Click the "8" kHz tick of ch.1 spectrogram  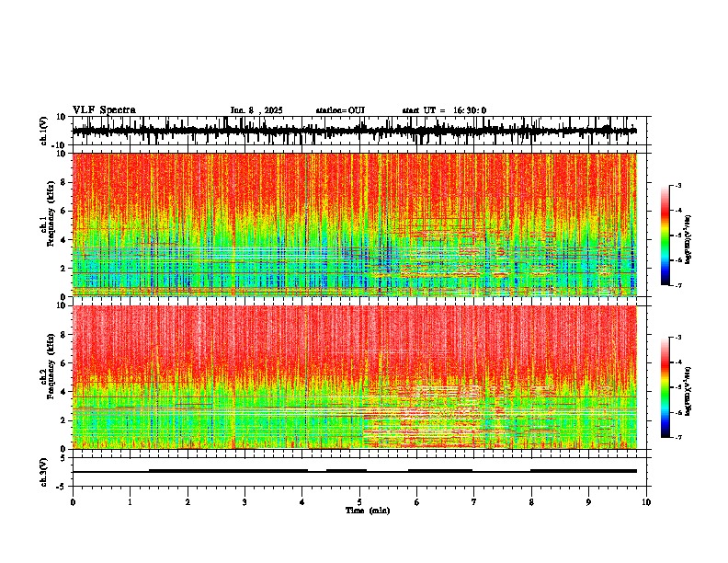point(64,182)
